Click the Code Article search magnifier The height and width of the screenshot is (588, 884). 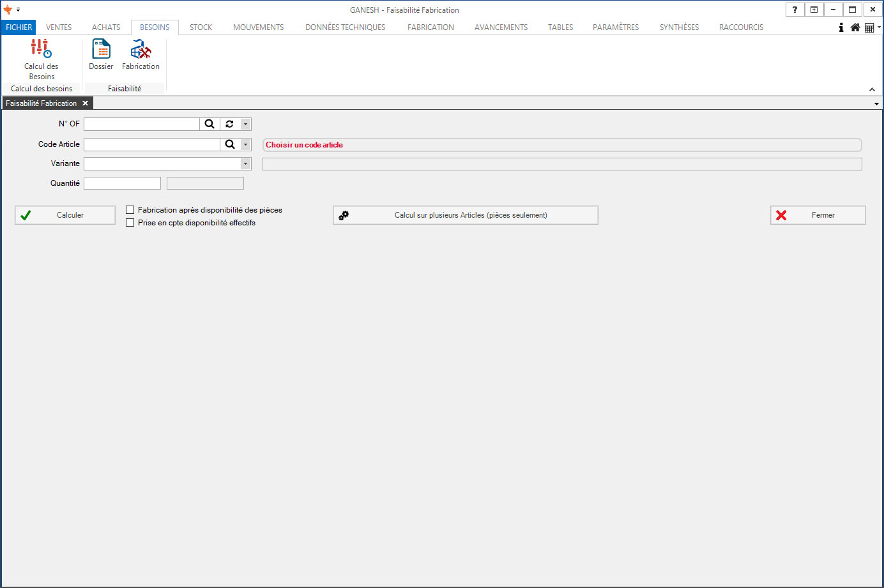[230, 144]
